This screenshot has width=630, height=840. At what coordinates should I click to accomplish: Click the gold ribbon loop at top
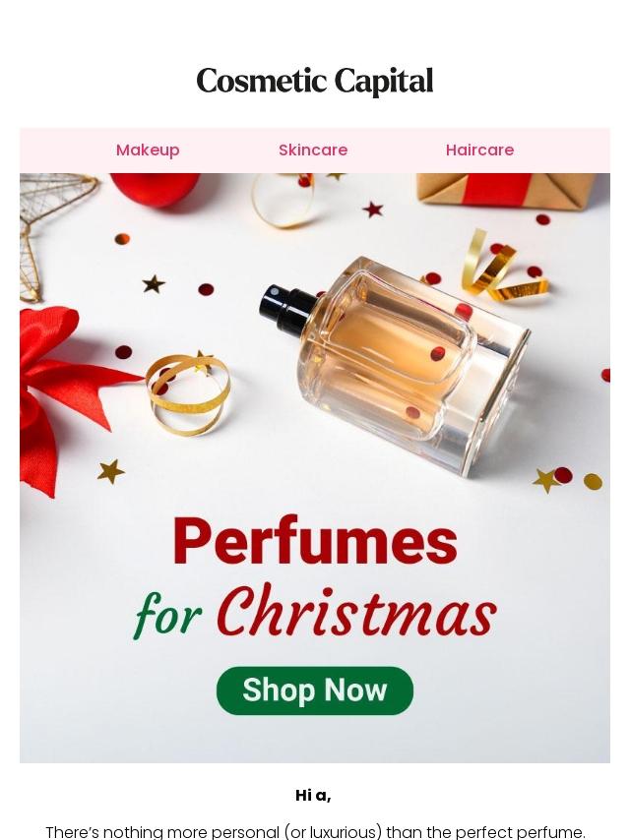click(x=283, y=200)
